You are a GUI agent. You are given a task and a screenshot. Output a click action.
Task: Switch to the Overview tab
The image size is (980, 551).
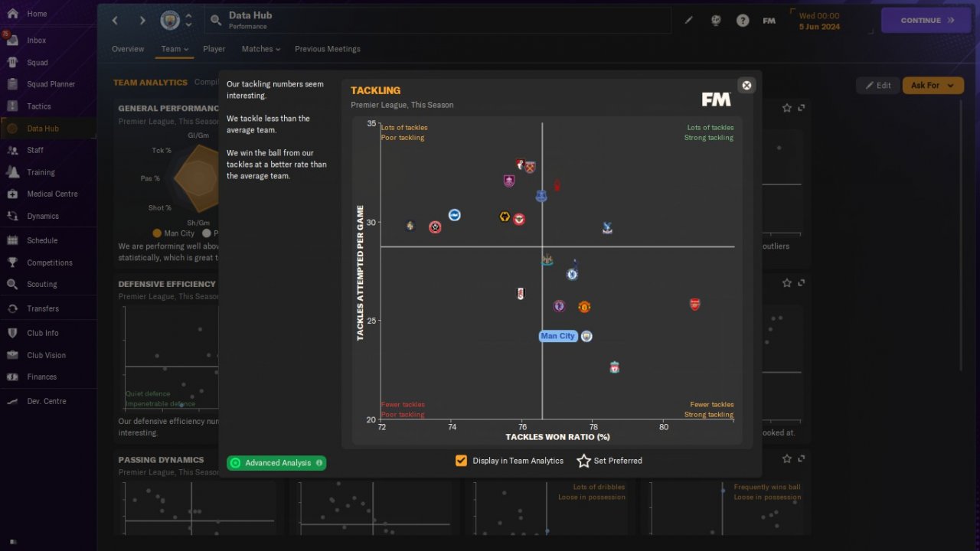(x=128, y=49)
